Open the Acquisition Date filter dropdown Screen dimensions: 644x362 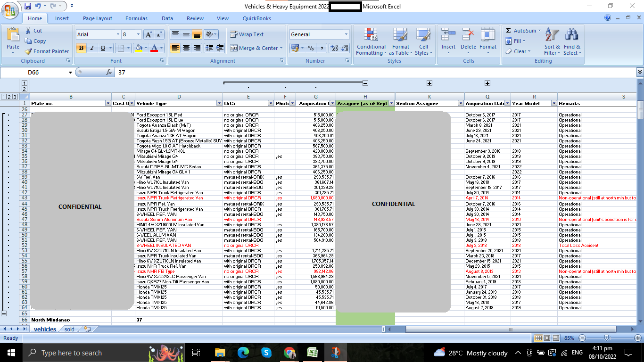507,103
